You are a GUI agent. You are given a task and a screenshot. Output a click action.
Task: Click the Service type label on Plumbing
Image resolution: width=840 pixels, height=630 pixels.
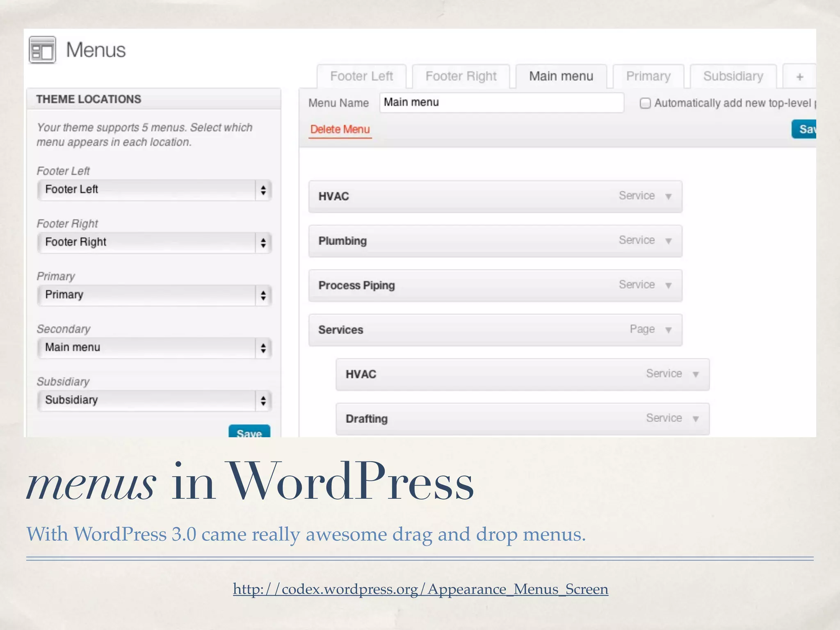[x=637, y=240]
